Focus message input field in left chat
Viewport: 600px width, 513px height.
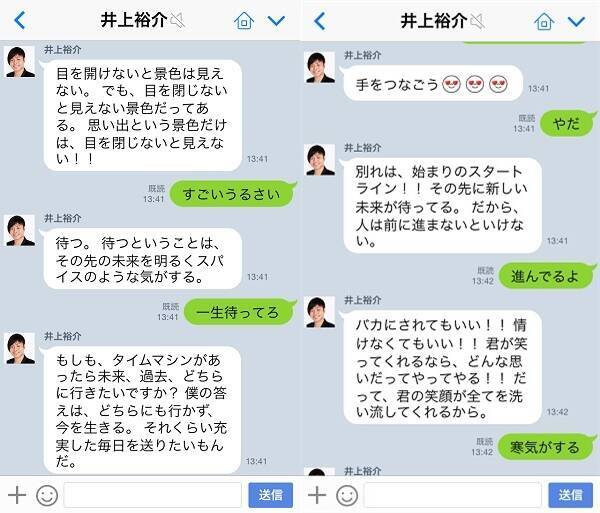tap(153, 495)
